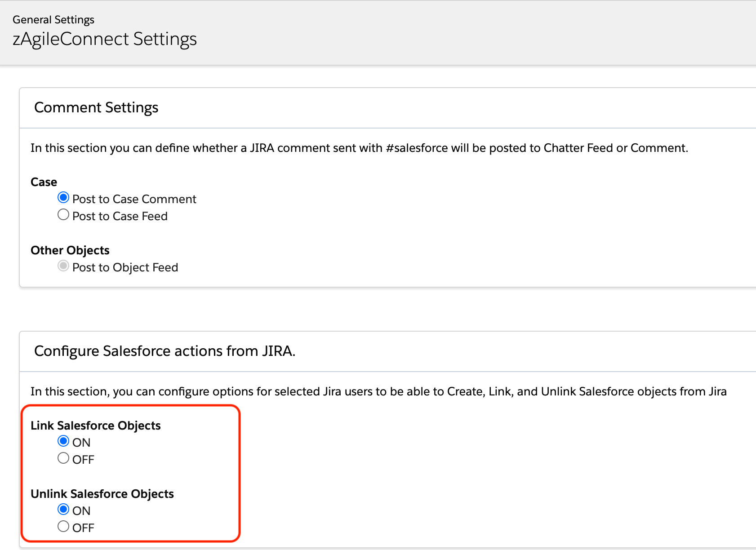756x550 pixels.
Task: Click the zAgileConnect Settings page title
Action: coord(104,39)
